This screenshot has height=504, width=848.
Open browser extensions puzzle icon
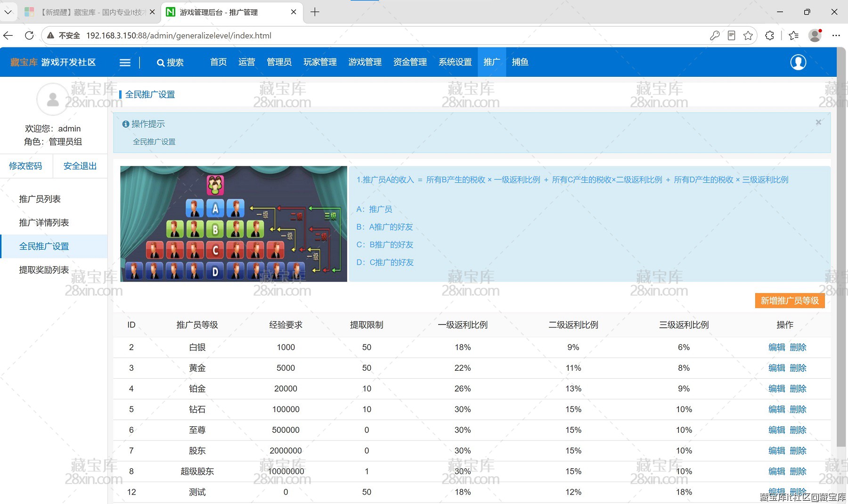[770, 35]
